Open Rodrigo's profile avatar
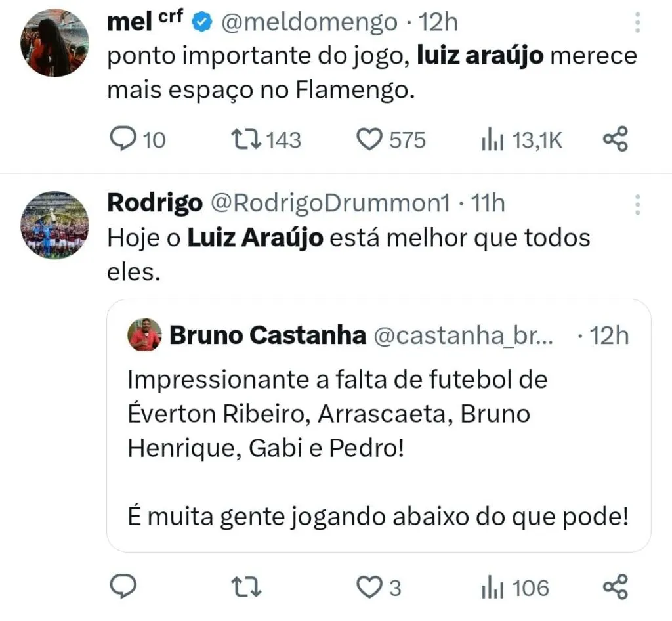 point(54,225)
